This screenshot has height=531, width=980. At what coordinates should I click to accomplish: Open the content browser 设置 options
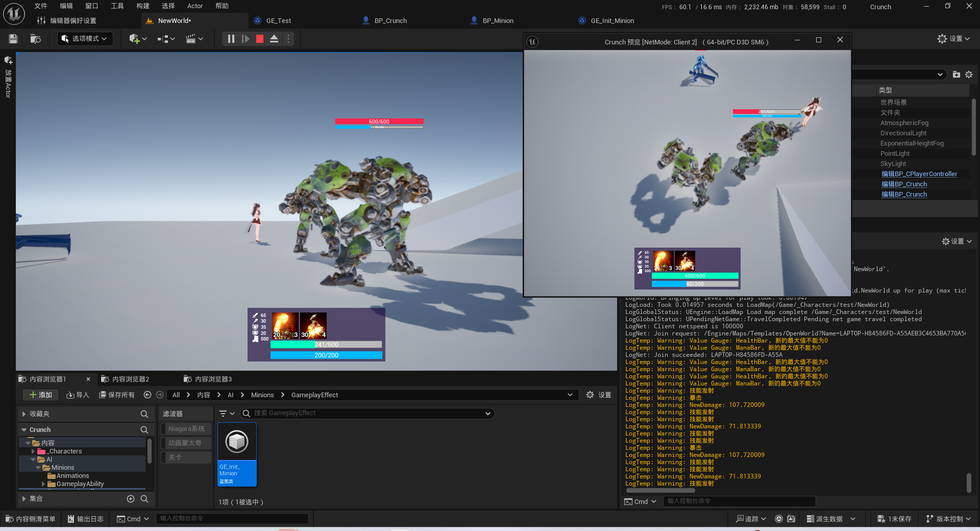pos(599,395)
